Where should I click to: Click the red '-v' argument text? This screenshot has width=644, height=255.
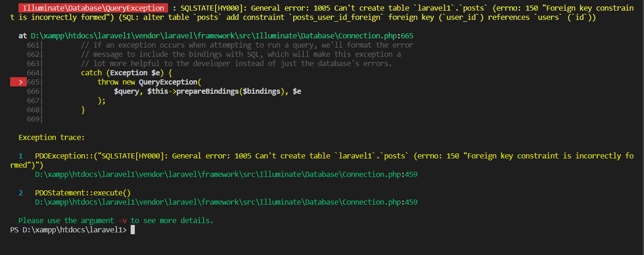[x=122, y=220]
